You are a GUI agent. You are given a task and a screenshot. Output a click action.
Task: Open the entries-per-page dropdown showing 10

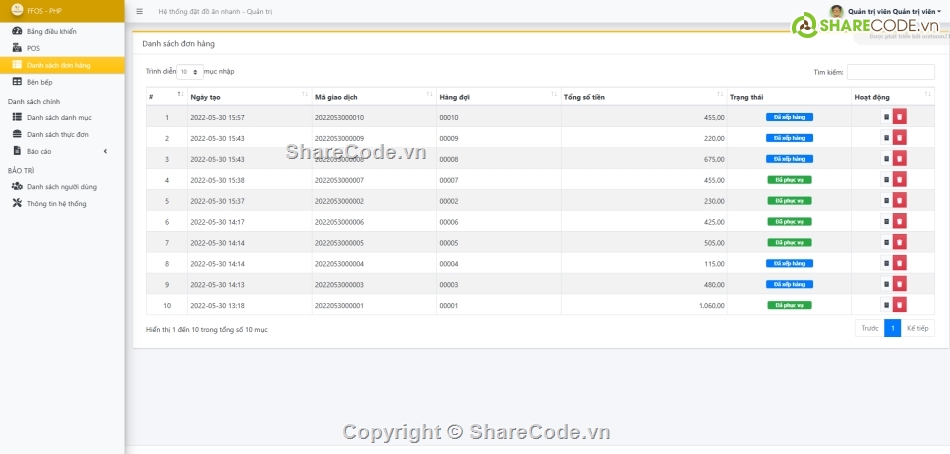[190, 72]
